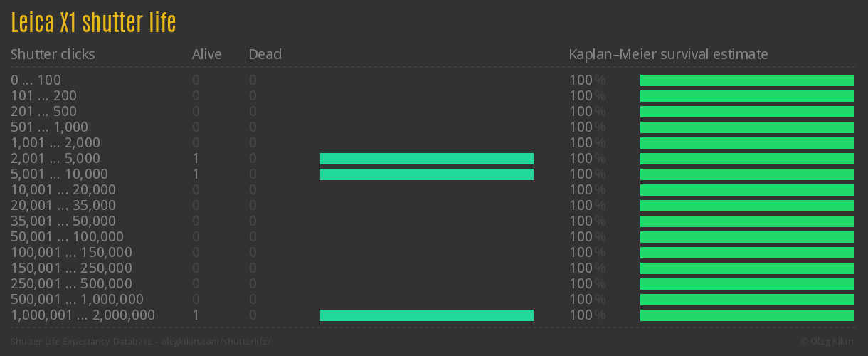The image size is (868, 356).
Task: Select the 'Kaplan–Meier survival estimate' header
Action: 668,54
